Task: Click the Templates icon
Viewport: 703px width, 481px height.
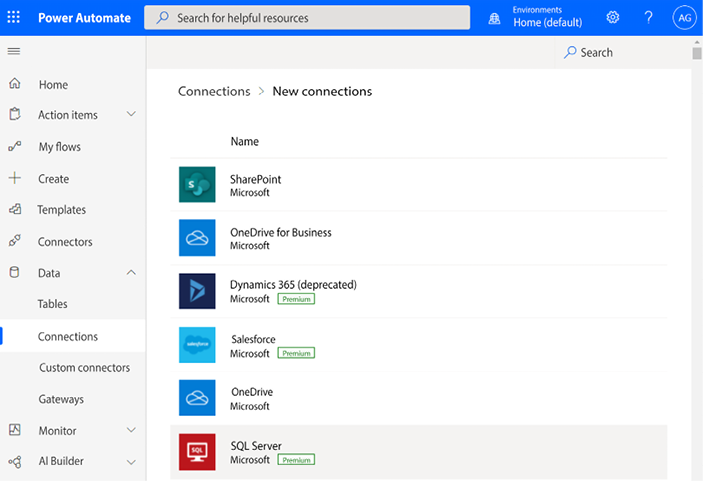Action: click(x=15, y=208)
